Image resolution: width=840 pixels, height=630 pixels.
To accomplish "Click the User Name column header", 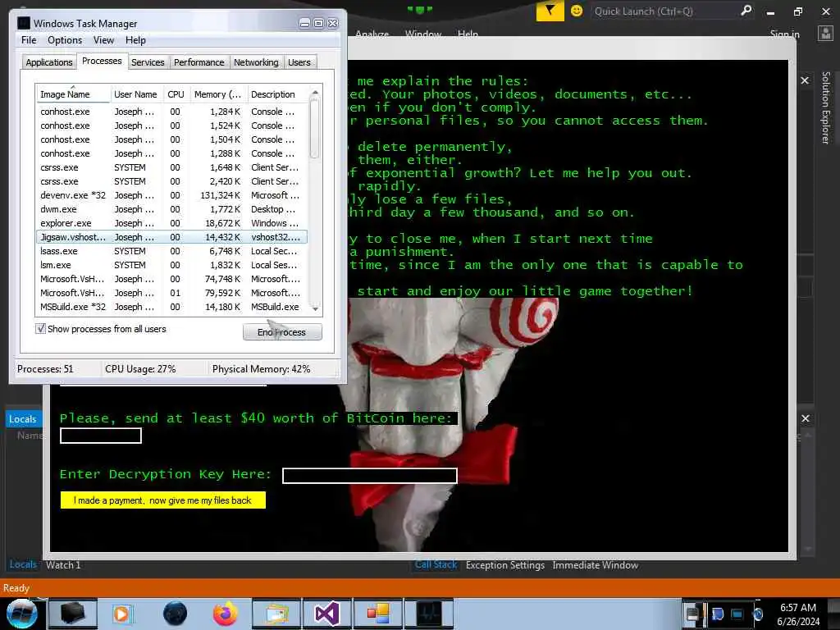I will point(135,94).
